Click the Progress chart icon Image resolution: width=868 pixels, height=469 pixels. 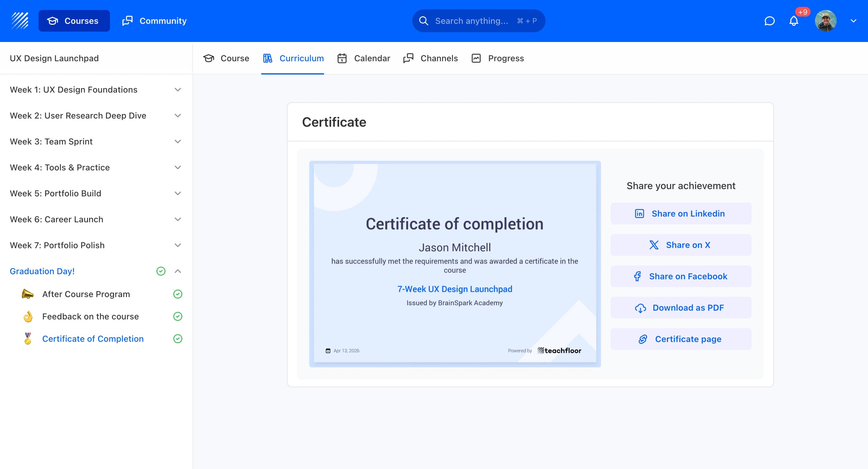pyautogui.click(x=476, y=58)
